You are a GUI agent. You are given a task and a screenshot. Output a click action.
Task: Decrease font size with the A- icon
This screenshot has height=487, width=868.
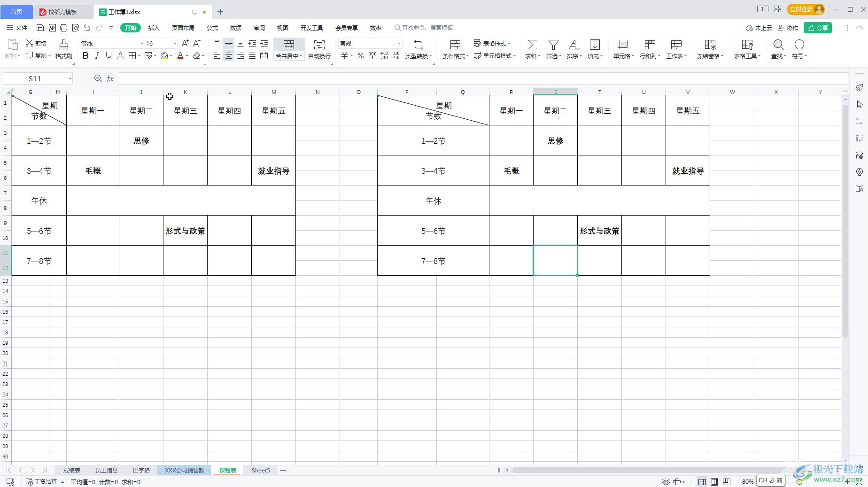pyautogui.click(x=197, y=43)
